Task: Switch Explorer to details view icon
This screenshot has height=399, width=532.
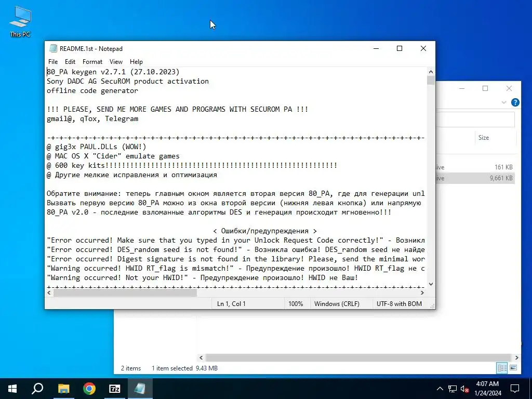Action: pos(502,368)
